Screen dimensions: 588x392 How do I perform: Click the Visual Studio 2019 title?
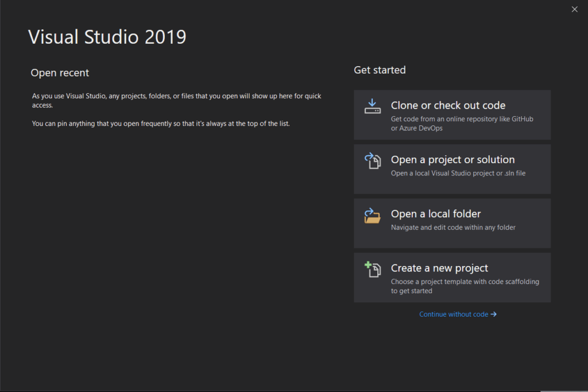(107, 37)
